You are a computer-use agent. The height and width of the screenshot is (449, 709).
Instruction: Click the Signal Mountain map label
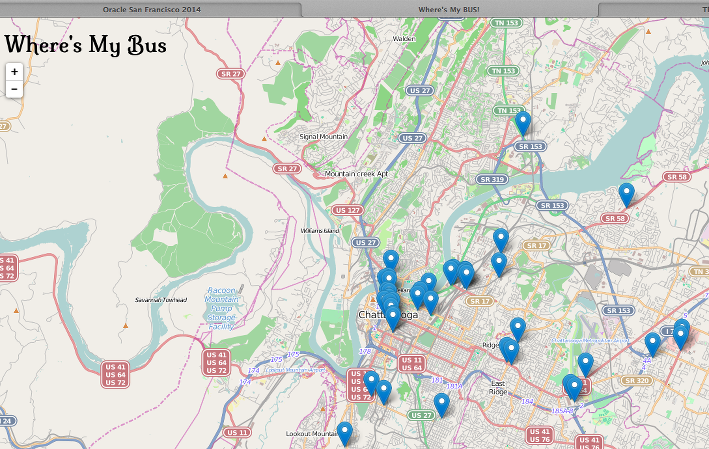(x=324, y=137)
